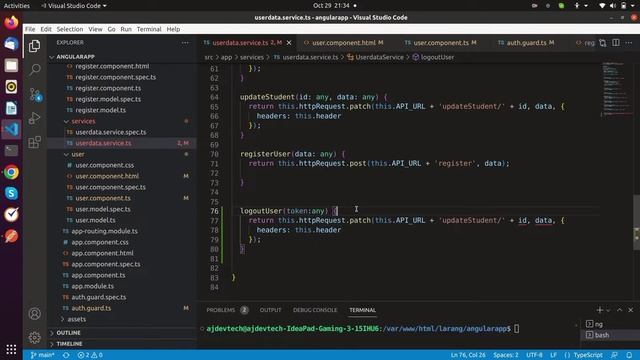Open Google Chrome from the dock
The height and width of the screenshot is (360, 640).
[x=11, y=172]
